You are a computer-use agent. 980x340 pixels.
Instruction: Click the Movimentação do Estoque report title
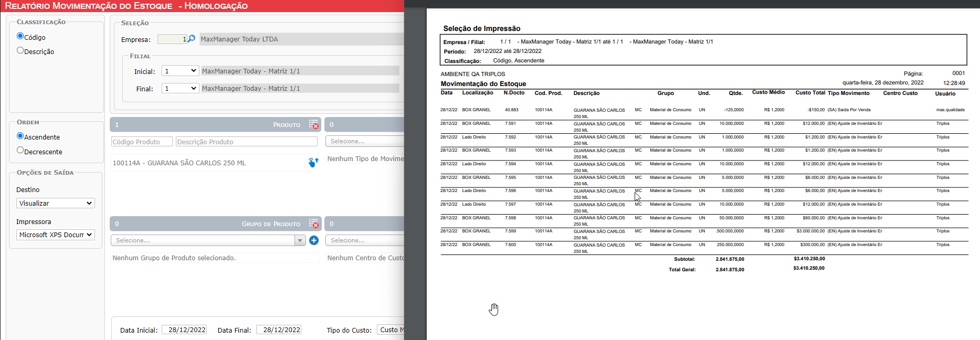click(x=483, y=84)
